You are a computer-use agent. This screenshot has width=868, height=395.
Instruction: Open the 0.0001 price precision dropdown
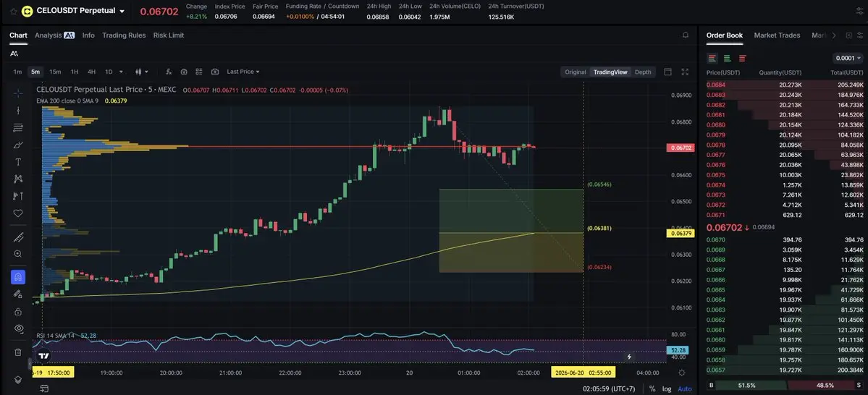point(848,58)
